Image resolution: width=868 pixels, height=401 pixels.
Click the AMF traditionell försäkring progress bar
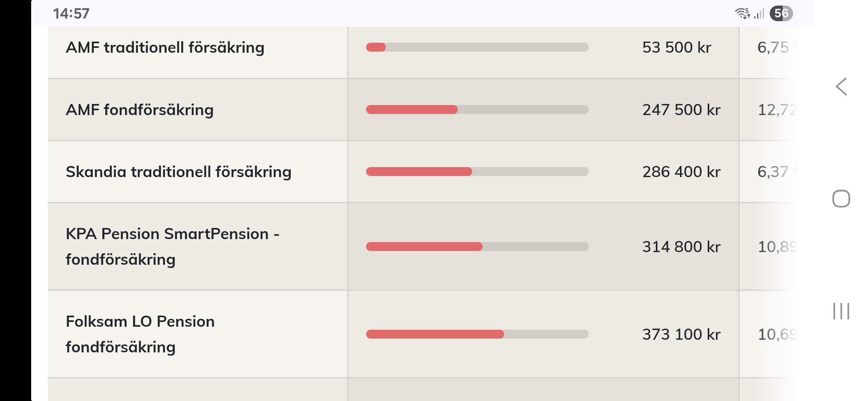point(477,47)
